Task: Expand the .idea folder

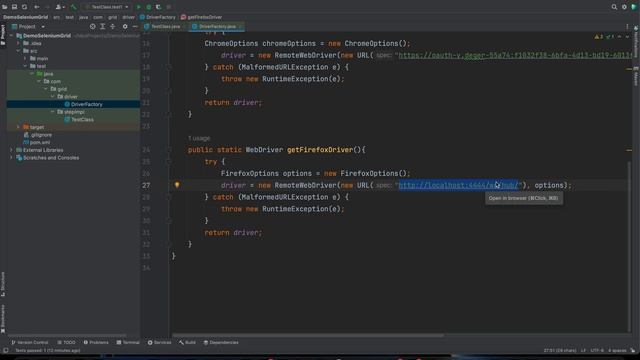Action: [x=18, y=43]
